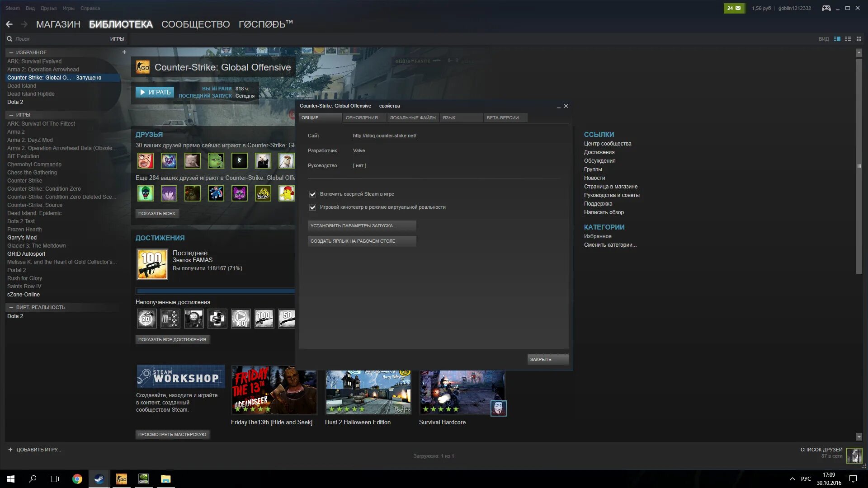The image size is (868, 488).
Task: Open the Друзья menu in menu bar
Action: (x=48, y=8)
